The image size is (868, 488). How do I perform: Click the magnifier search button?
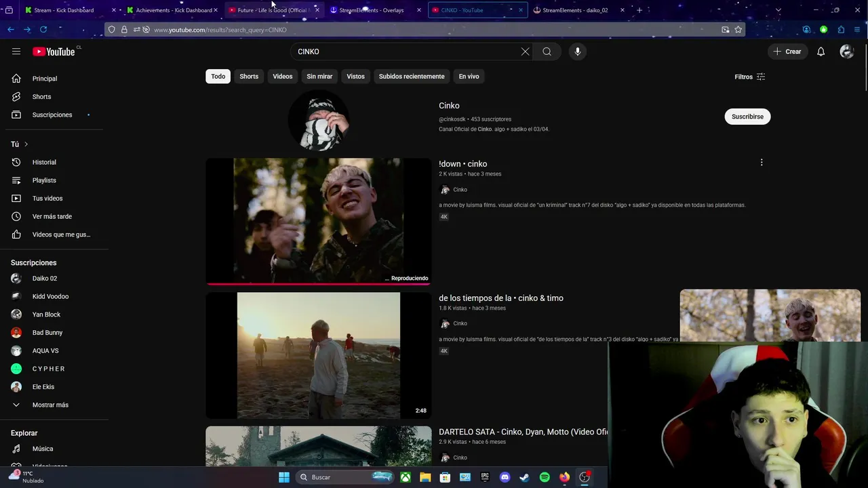[x=547, y=52]
